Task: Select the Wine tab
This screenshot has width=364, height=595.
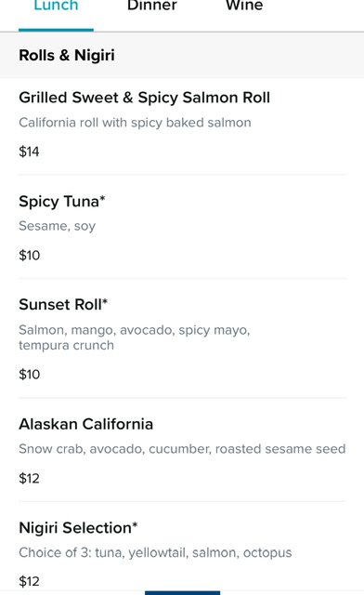Action: 244,7
